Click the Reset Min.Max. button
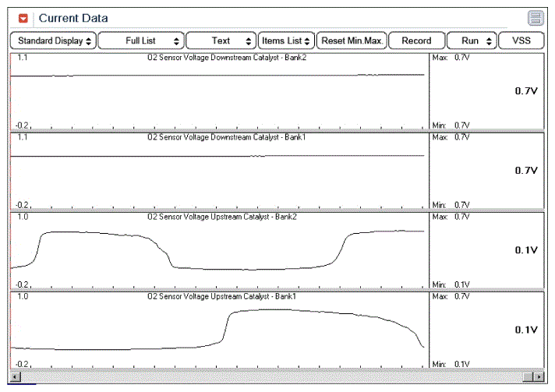Viewport: 555px width, 392px height. [x=351, y=41]
